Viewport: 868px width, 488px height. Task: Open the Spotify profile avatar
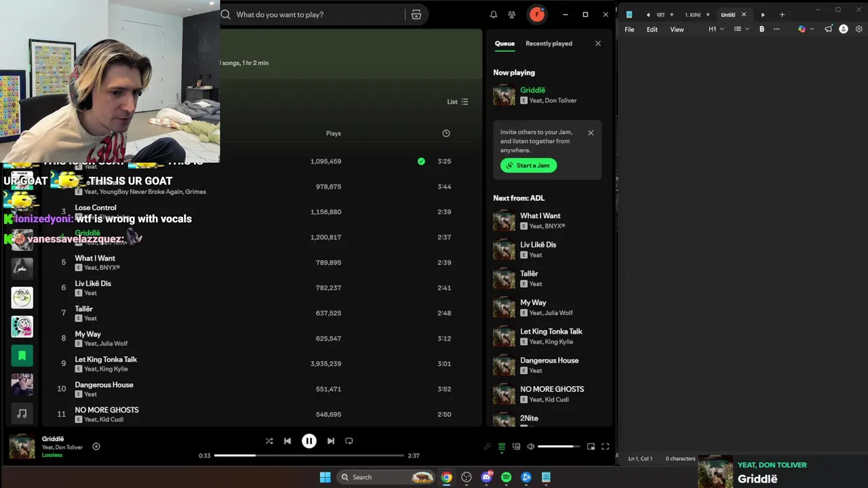[537, 14]
